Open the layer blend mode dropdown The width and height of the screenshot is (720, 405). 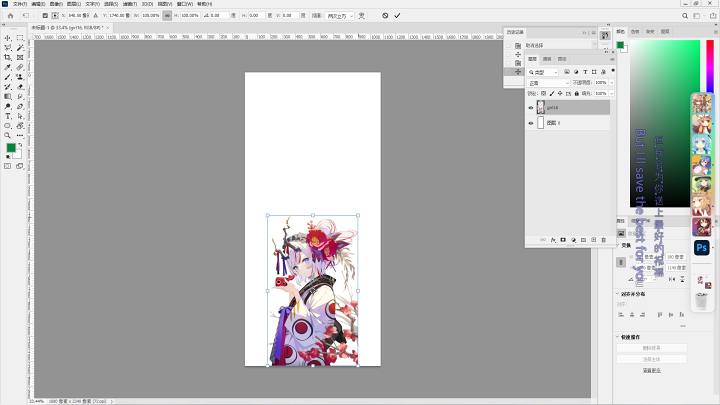[548, 83]
